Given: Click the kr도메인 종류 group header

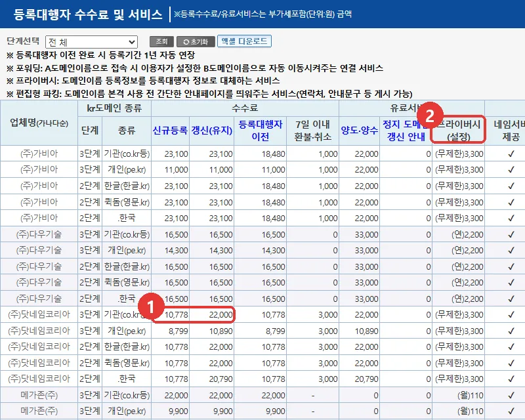Looking at the screenshot, I should [x=114, y=108].
